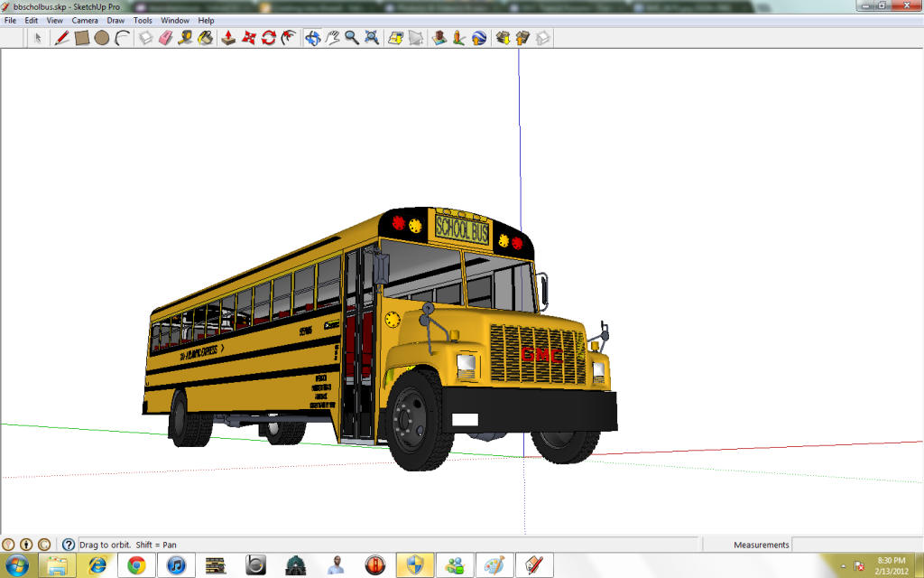Select the Orbit tool
This screenshot has height=578, width=924.
click(312, 38)
